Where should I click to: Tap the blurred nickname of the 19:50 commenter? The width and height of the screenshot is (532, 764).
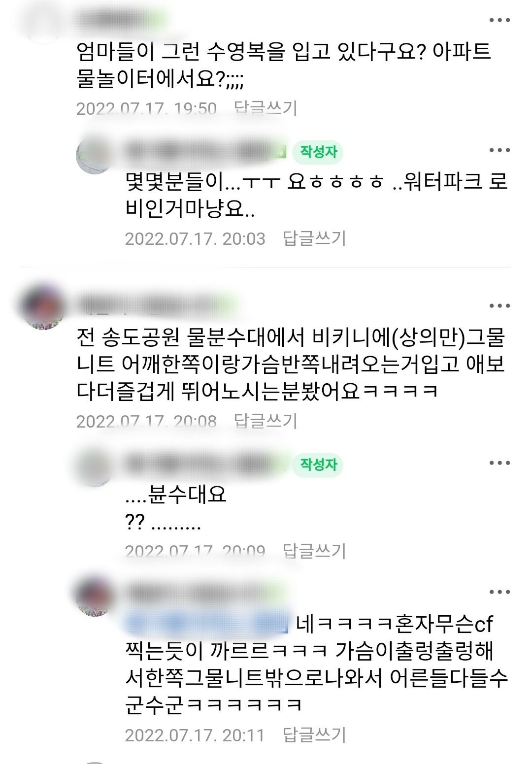point(121,20)
